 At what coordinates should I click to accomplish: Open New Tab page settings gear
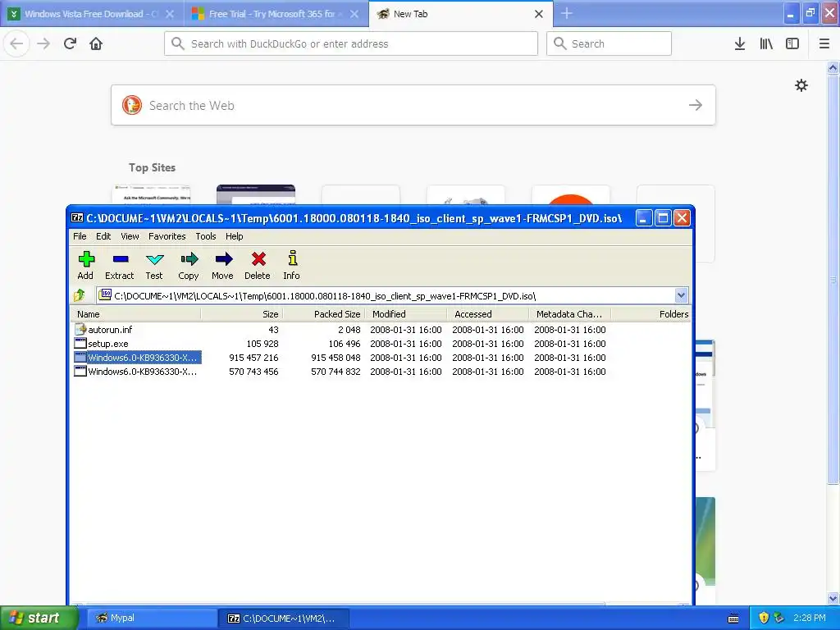(801, 85)
